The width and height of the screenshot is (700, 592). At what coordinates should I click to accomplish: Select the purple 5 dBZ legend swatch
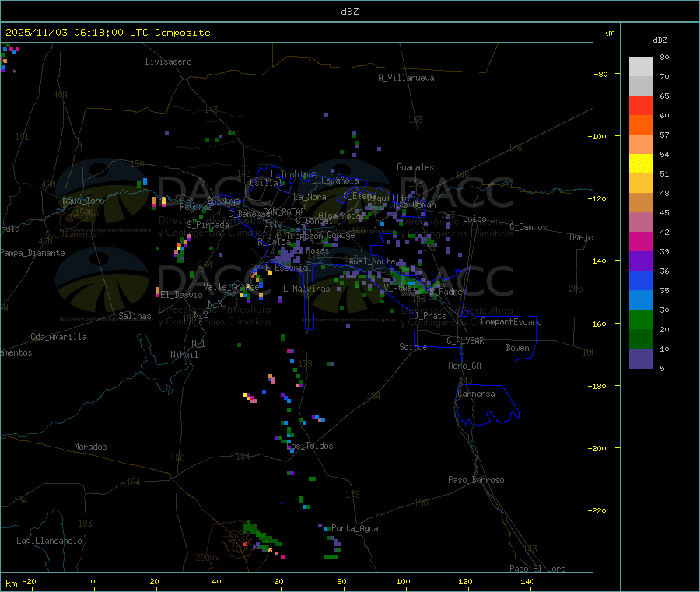641,359
